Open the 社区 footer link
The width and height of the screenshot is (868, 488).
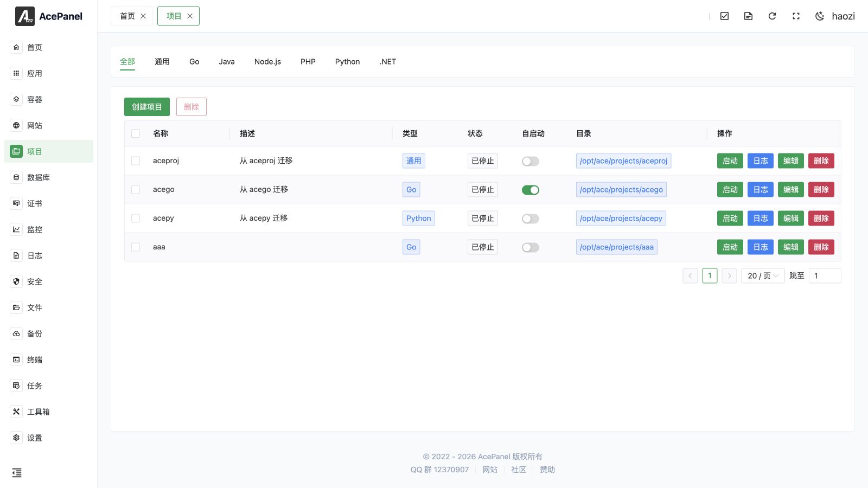(519, 470)
